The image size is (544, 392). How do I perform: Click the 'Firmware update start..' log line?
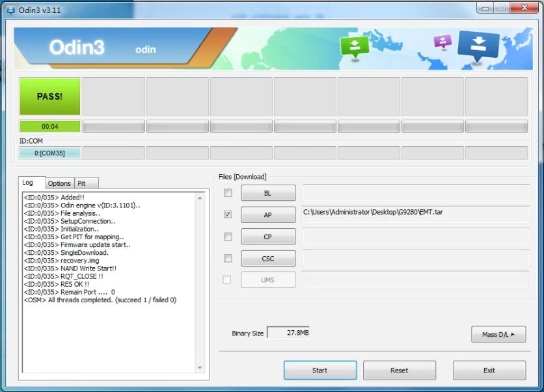pos(77,244)
